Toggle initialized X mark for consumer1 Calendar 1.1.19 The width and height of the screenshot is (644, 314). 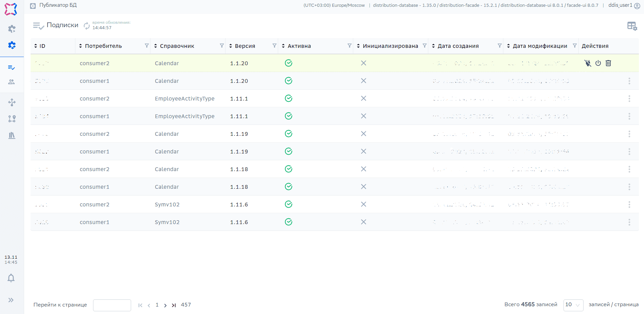pyautogui.click(x=363, y=151)
